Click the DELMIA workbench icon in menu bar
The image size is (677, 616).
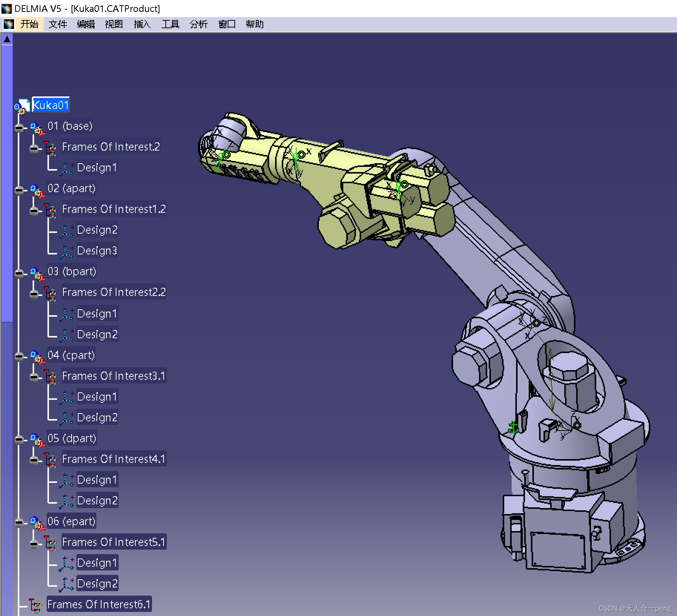(x=9, y=24)
